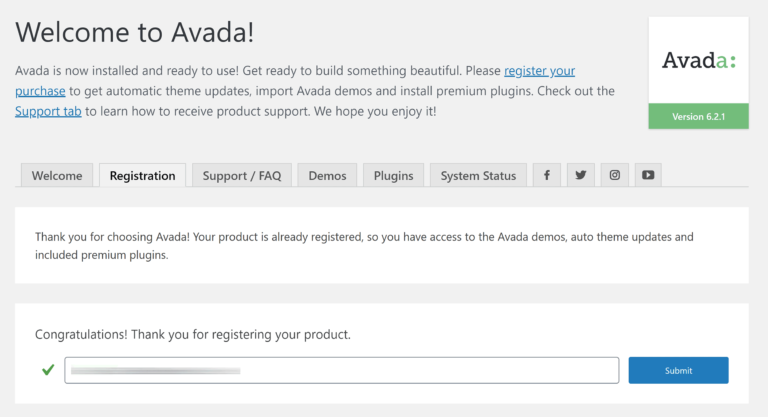Open the "Support tab" hyperlink
This screenshot has height=417, width=768.
point(48,111)
